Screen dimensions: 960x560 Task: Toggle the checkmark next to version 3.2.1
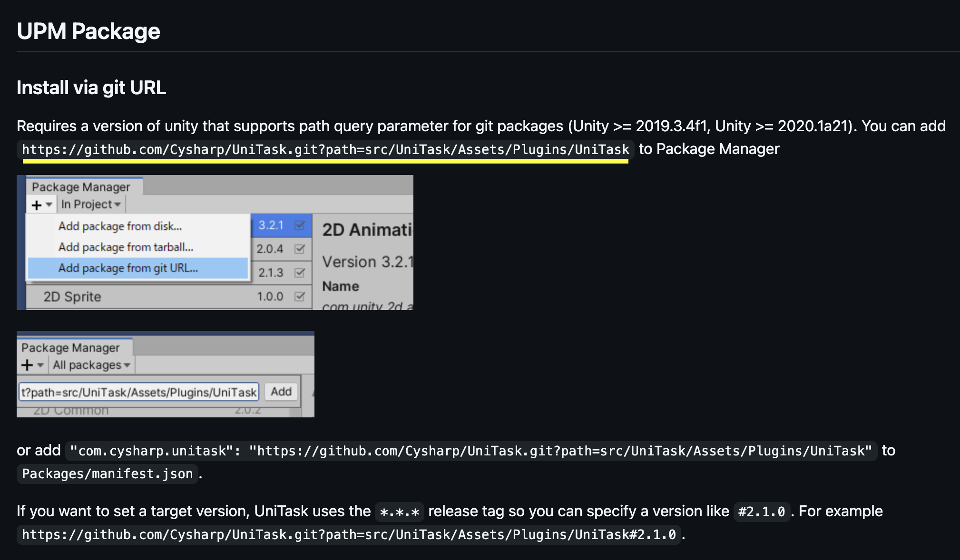pos(300,225)
